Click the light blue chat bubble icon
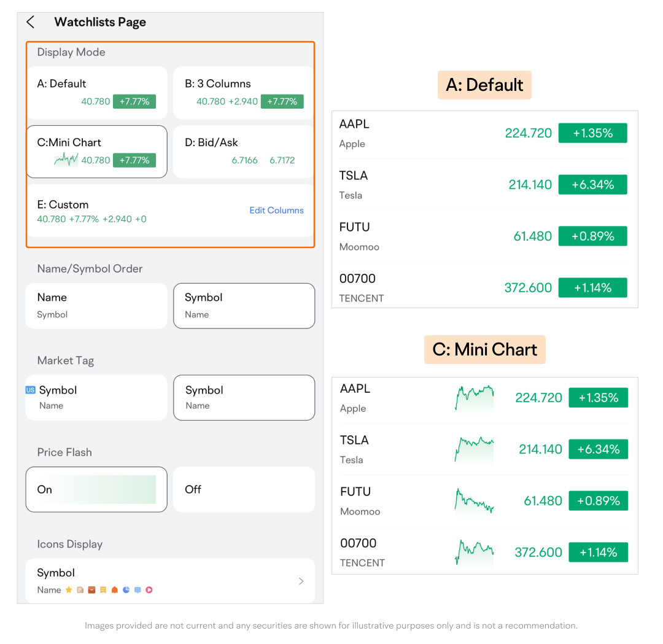 (x=138, y=590)
